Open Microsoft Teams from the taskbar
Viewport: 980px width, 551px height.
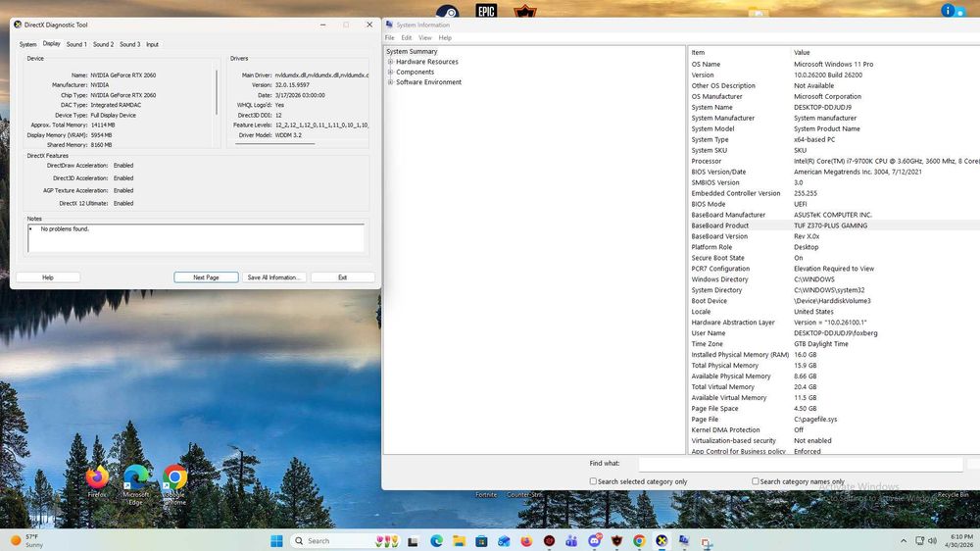pyautogui.click(x=571, y=541)
